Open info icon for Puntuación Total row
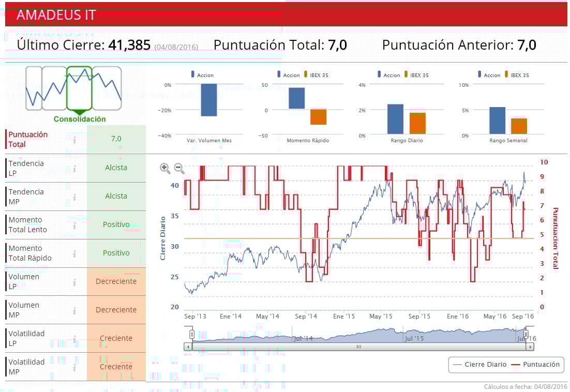 (x=74, y=140)
